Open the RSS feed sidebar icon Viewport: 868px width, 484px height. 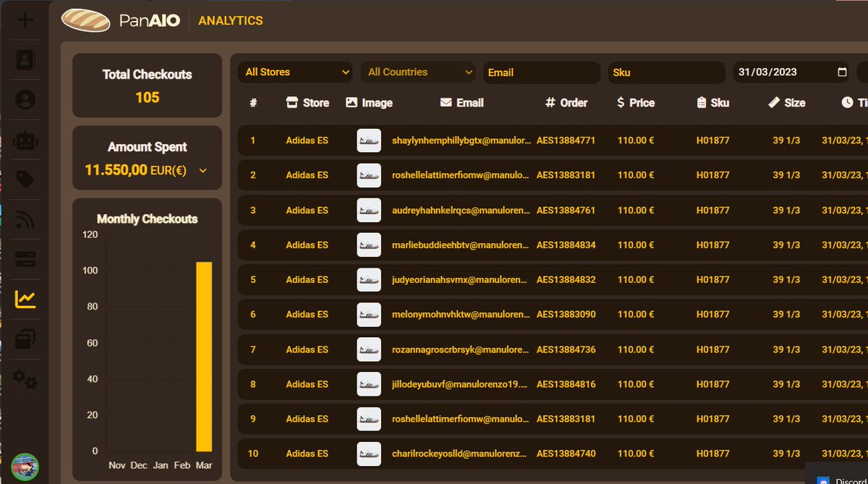25,219
